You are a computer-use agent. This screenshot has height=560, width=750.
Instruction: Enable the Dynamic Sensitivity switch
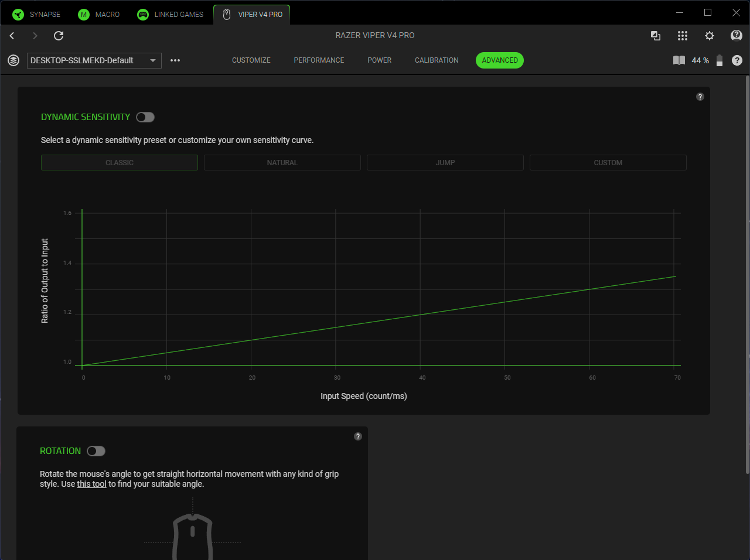coord(145,117)
